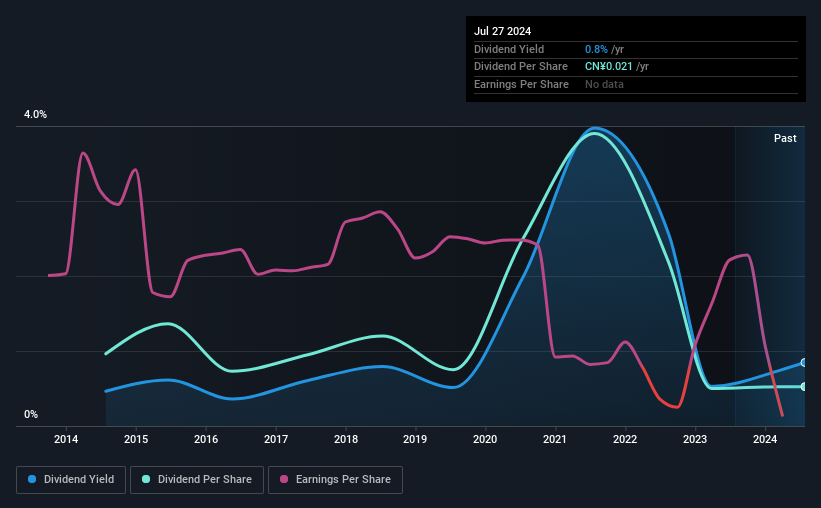Click the Jul 27 2024 tooltip date

point(502,31)
